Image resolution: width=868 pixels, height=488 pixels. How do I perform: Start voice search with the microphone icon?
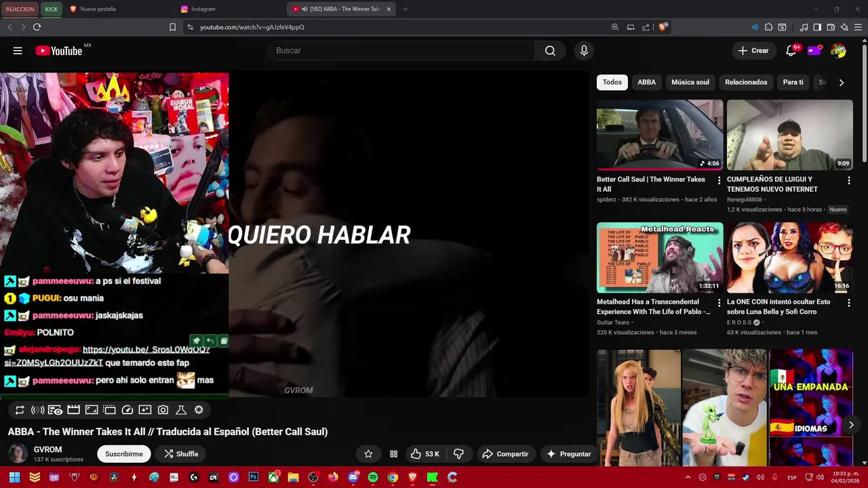pyautogui.click(x=584, y=51)
